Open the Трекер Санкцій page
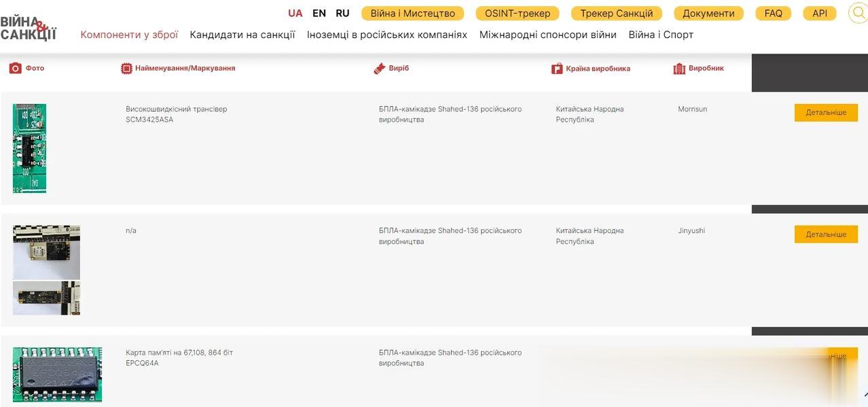 pos(617,14)
